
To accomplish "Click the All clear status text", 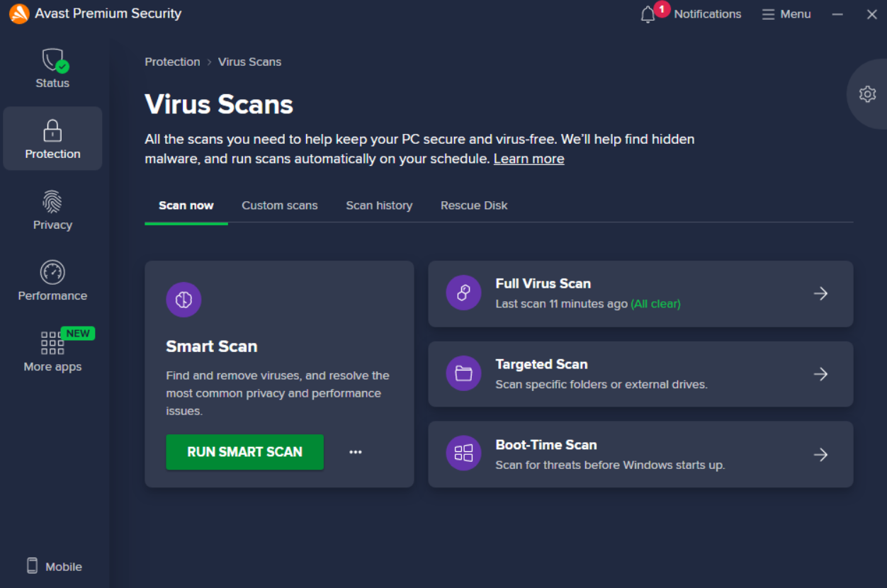I will (655, 304).
